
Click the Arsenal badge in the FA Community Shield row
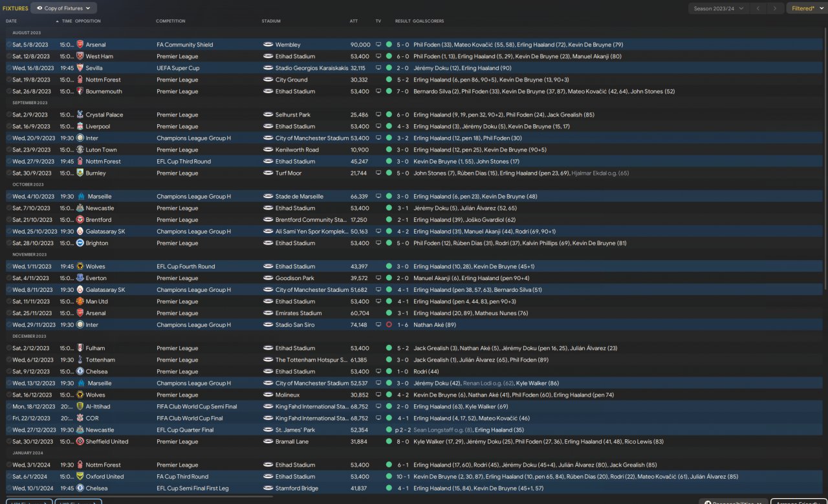[80, 45]
